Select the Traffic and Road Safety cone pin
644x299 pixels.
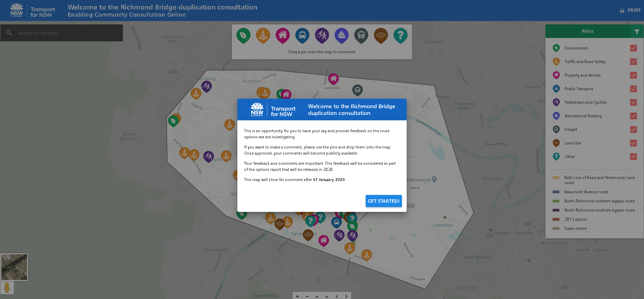263,36
